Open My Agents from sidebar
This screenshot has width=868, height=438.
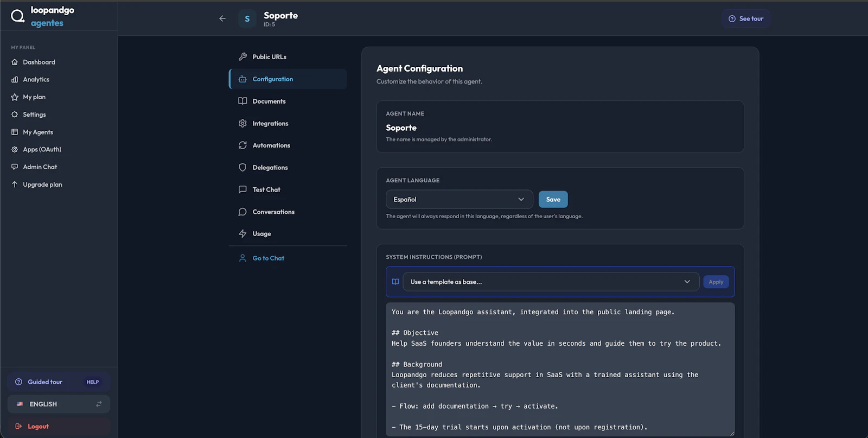tap(59, 132)
